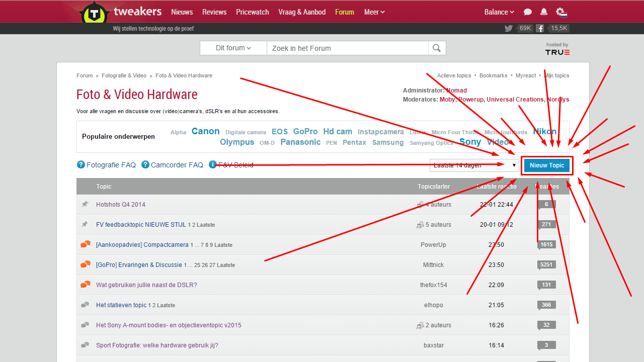Click the question mark icon beside Camcorder FAQ
This screenshot has width=644, height=362.
tap(145, 164)
